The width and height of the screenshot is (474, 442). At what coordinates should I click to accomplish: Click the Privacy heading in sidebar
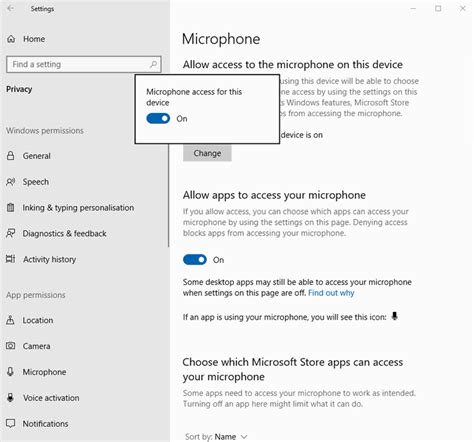tap(19, 89)
